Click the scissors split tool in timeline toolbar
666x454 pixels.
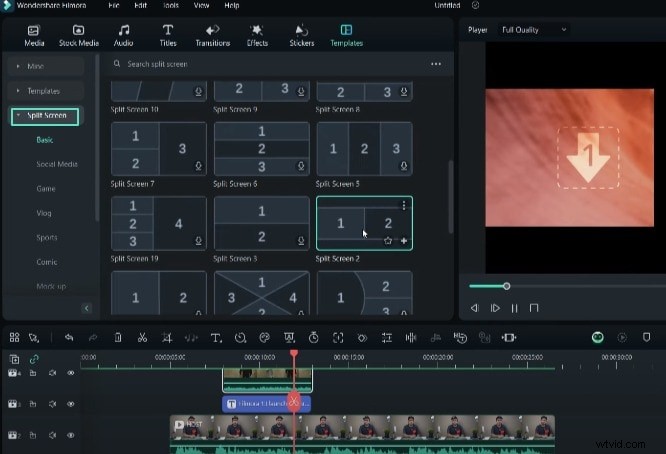(x=142, y=338)
